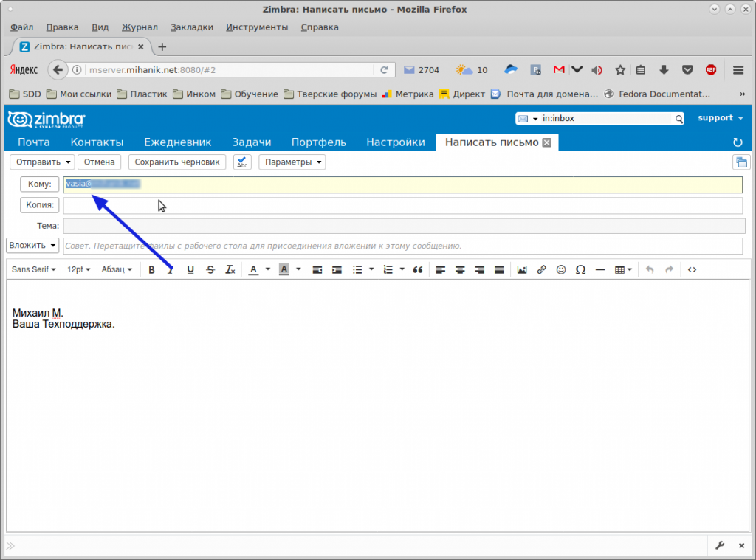The image size is (756, 560).
Task: Decrease paragraph indent
Action: click(x=317, y=270)
